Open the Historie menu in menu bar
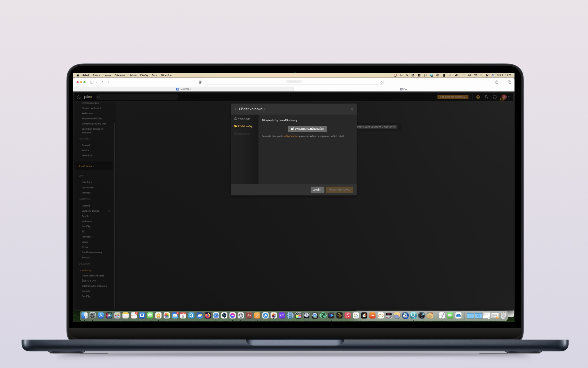 tap(132, 75)
